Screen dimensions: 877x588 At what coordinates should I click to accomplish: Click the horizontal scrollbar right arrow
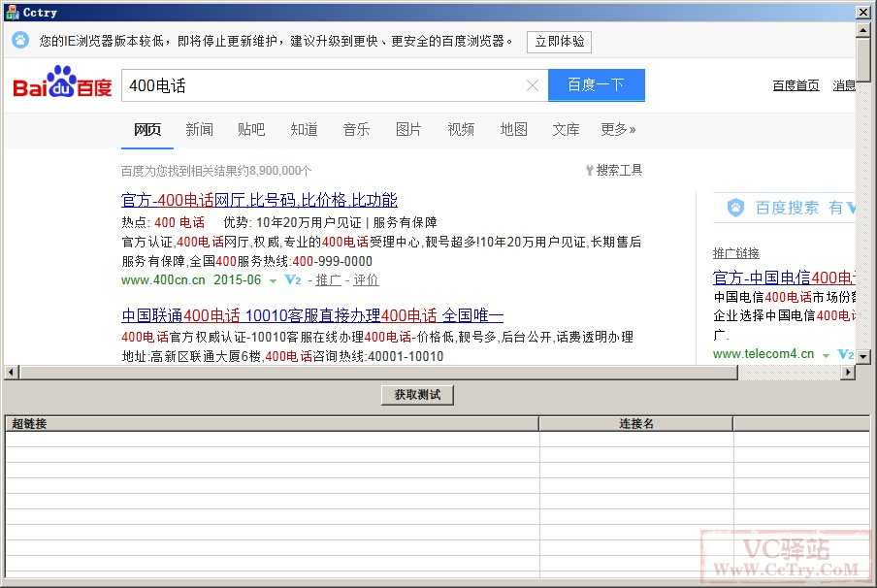click(849, 372)
